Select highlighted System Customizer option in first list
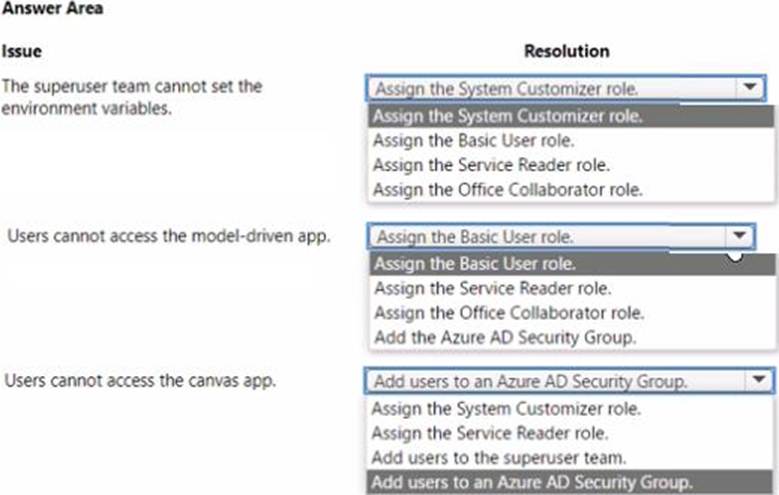The width and height of the screenshot is (779, 495). (x=507, y=115)
